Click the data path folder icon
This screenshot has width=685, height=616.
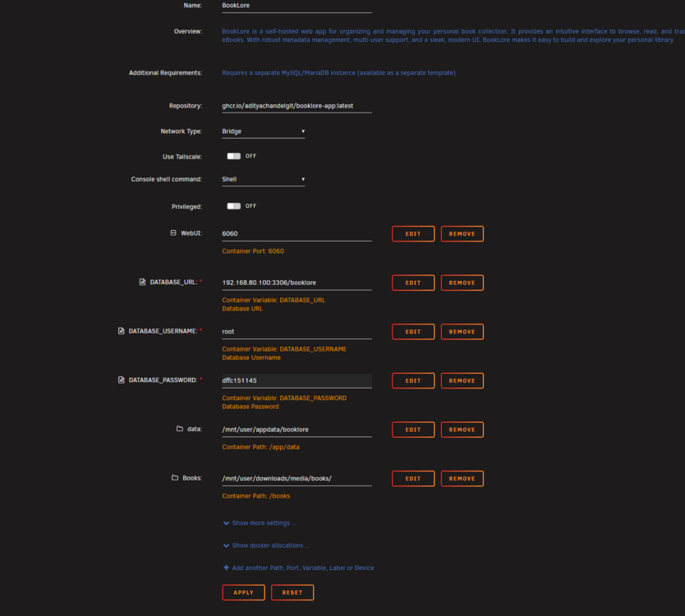pyautogui.click(x=180, y=429)
